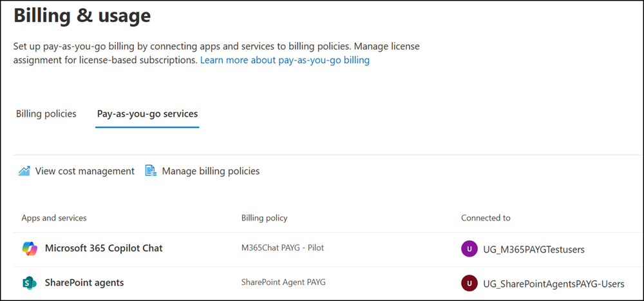Click the UG_SharePointAgentsPAYG-Users group name
Screen dimensions: 644x301
(x=554, y=284)
